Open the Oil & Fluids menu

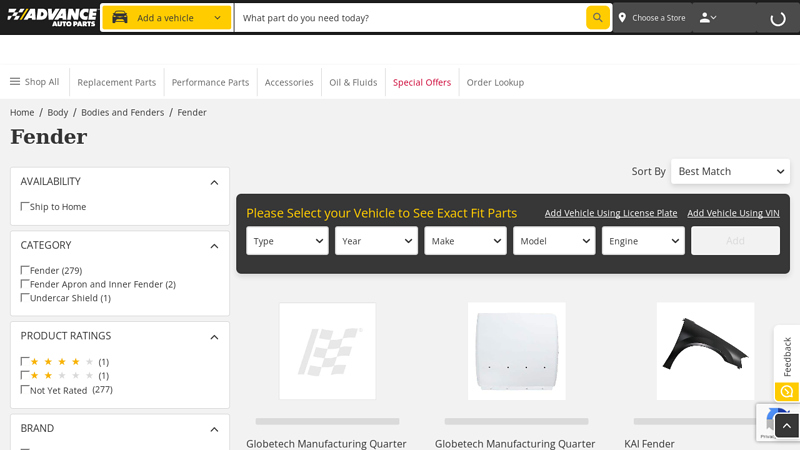point(353,82)
